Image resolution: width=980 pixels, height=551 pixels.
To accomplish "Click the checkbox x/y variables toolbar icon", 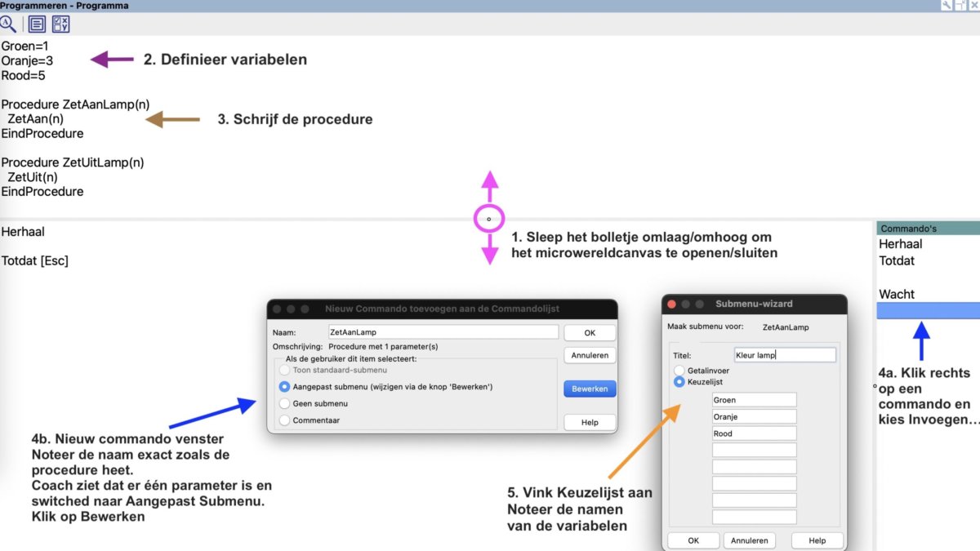I will coord(60,24).
